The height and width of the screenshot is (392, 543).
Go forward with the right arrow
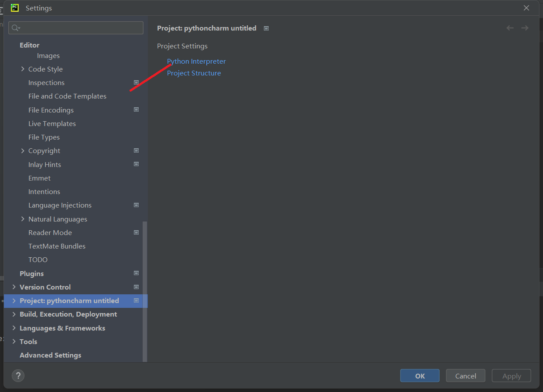[x=525, y=28]
